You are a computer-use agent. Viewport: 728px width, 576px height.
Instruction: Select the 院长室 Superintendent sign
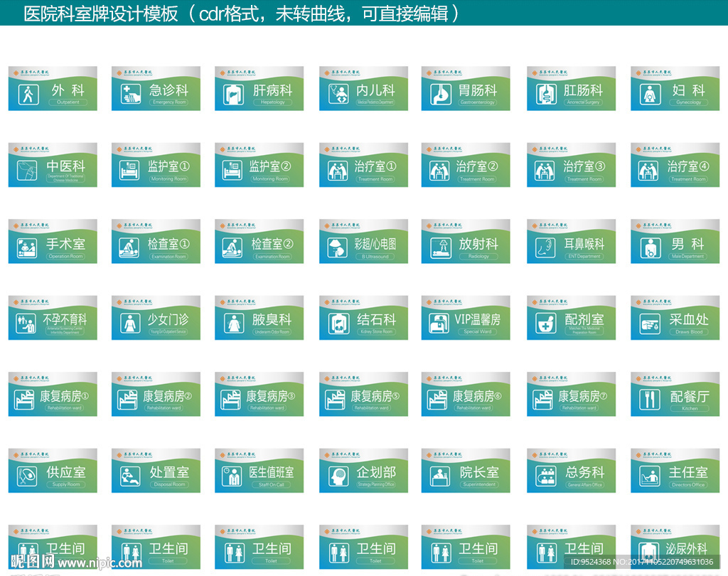pyautogui.click(x=466, y=470)
